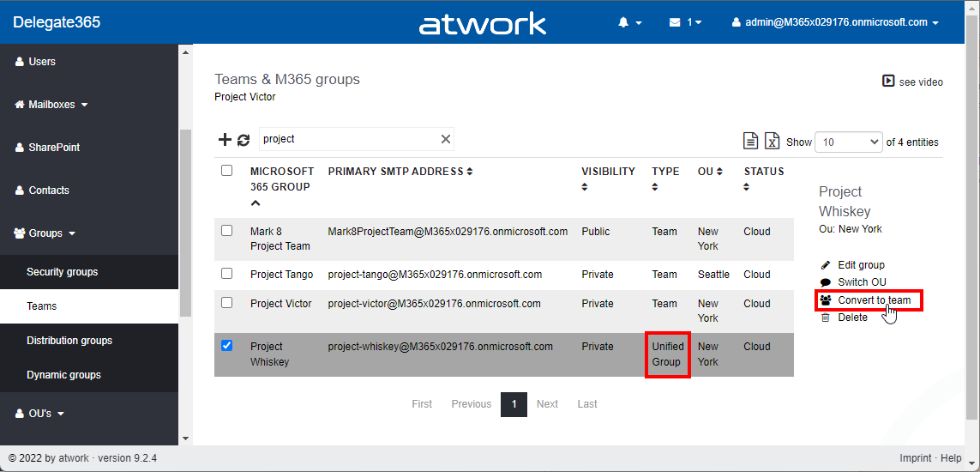Select Distribution groups in sidebar
The width and height of the screenshot is (980, 472).
coord(69,341)
